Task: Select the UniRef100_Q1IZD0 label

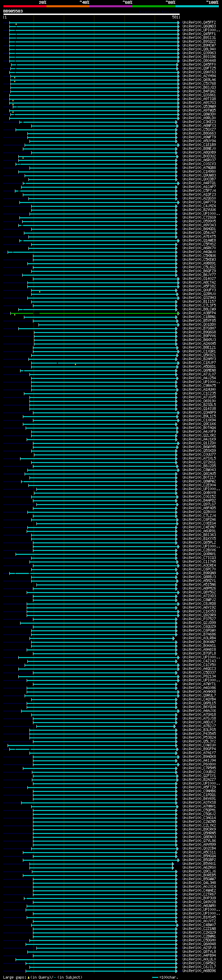Action: tap(199, 443)
